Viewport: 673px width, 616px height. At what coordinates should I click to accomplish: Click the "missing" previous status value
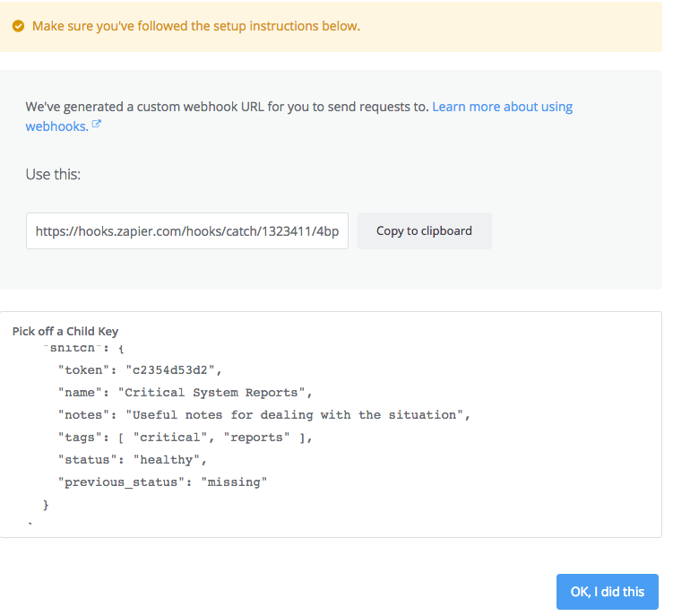(x=234, y=482)
